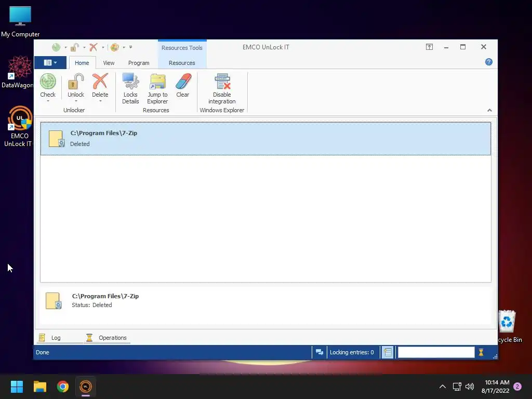Click Disable integration icon

(222, 82)
